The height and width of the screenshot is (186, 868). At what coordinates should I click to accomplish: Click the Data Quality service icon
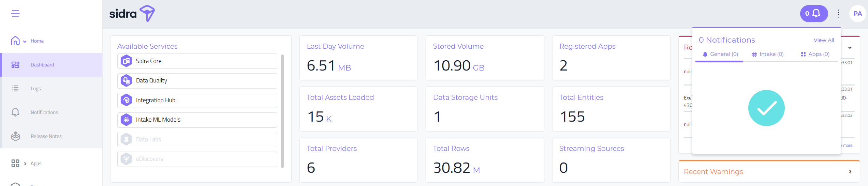127,81
